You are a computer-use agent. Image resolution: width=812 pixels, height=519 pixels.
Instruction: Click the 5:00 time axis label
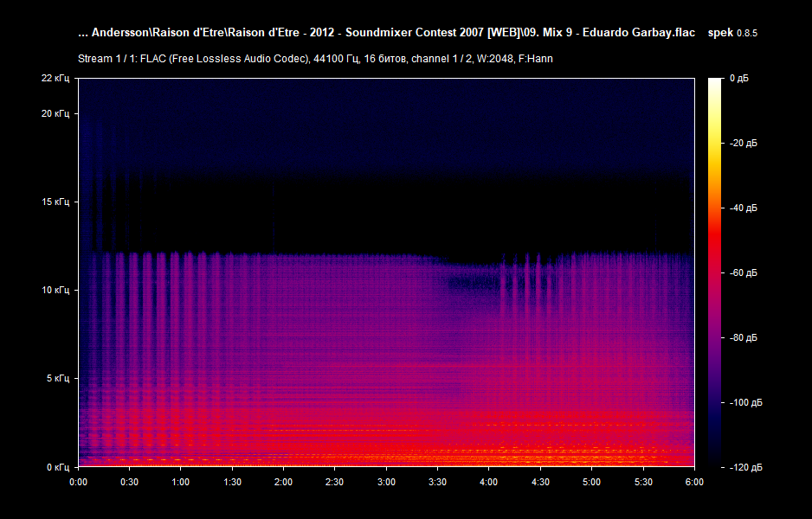pyautogui.click(x=591, y=483)
